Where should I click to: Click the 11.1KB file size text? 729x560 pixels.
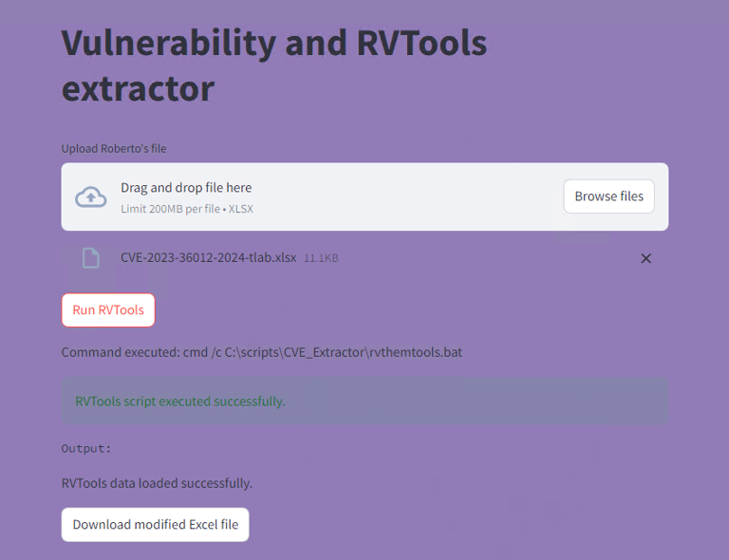[x=321, y=258]
